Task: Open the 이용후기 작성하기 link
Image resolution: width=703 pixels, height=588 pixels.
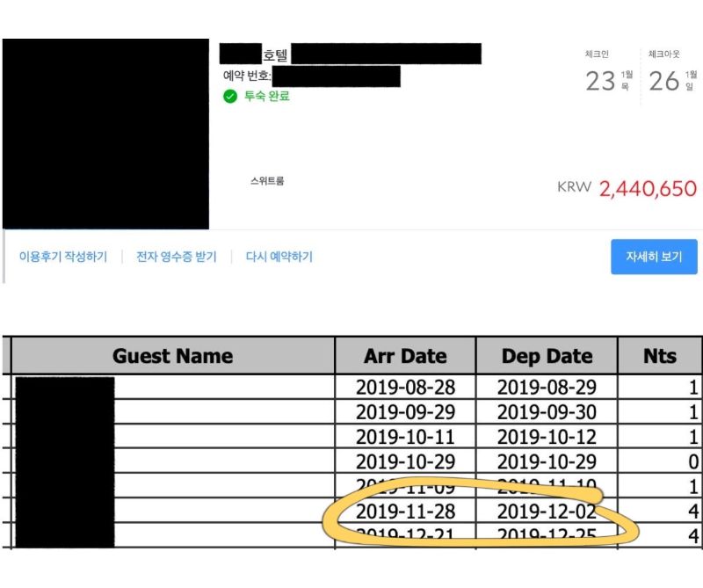Action: tap(63, 258)
